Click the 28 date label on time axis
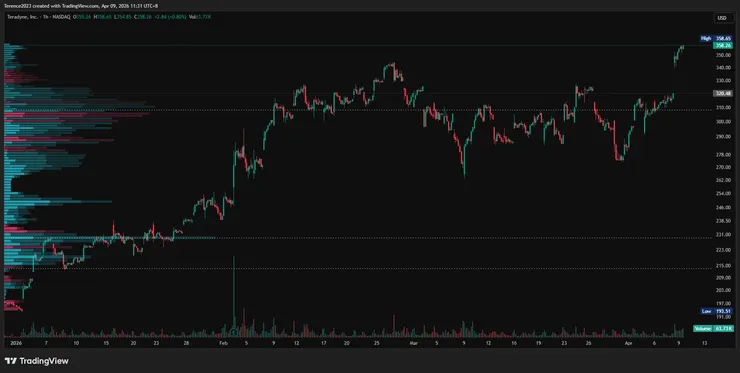 click(186, 343)
